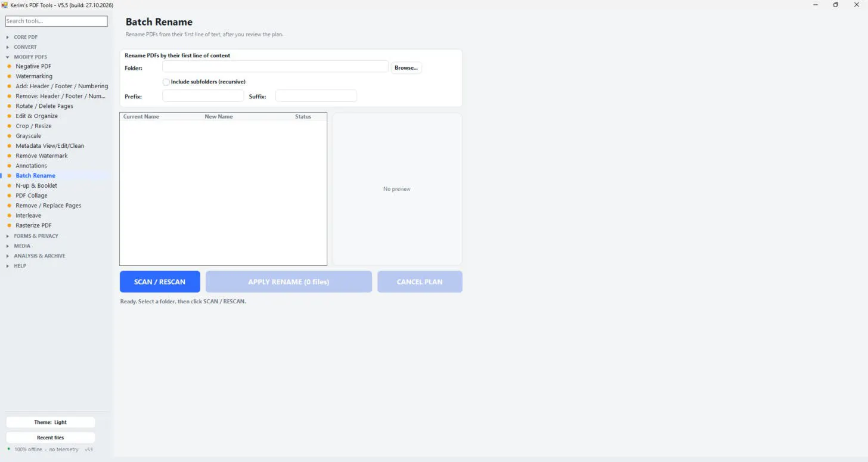868x462 pixels.
Task: Click the Suffix input field
Action: 316,96
